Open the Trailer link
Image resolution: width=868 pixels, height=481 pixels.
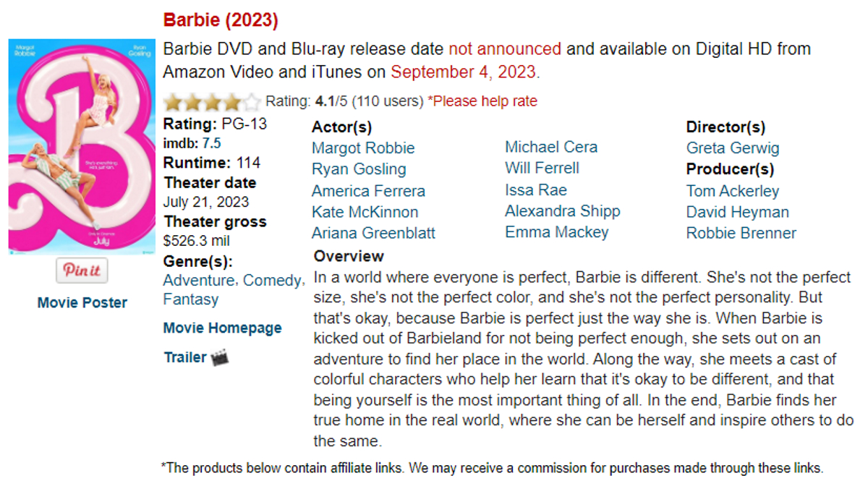[x=184, y=357]
